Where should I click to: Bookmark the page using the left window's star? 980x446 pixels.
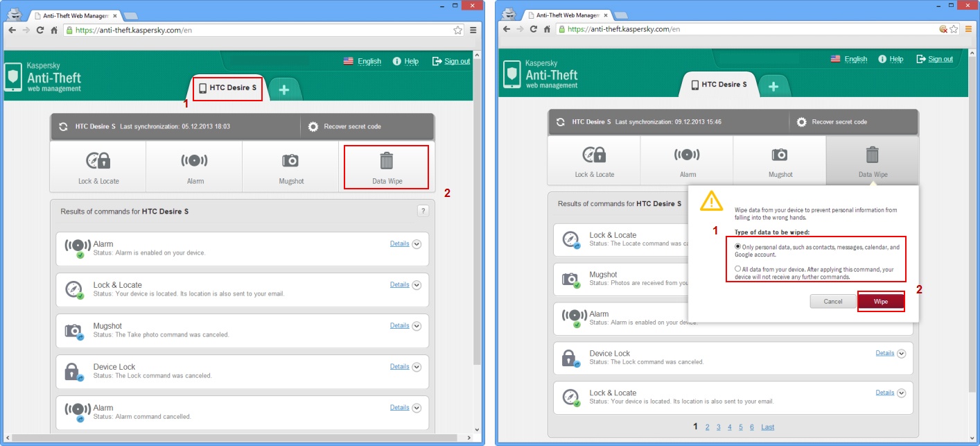click(x=457, y=31)
